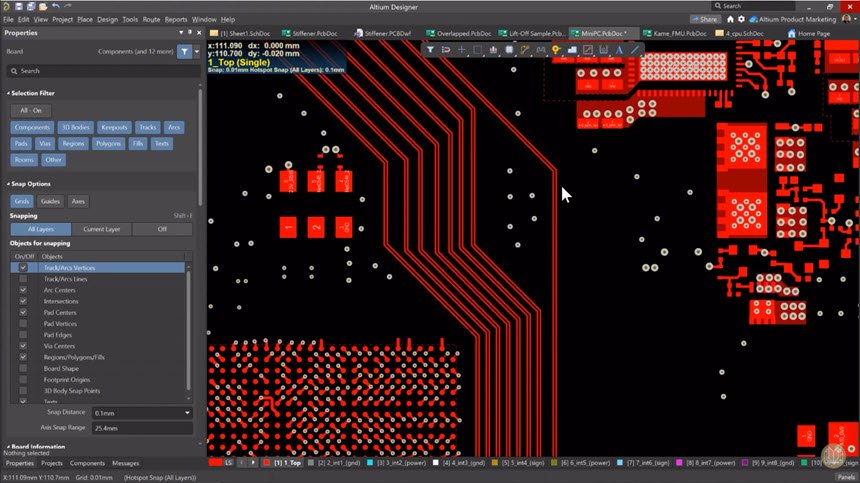Select the track tuning tool in Active Bar
The width and height of the screenshot is (860, 483).
541,50
